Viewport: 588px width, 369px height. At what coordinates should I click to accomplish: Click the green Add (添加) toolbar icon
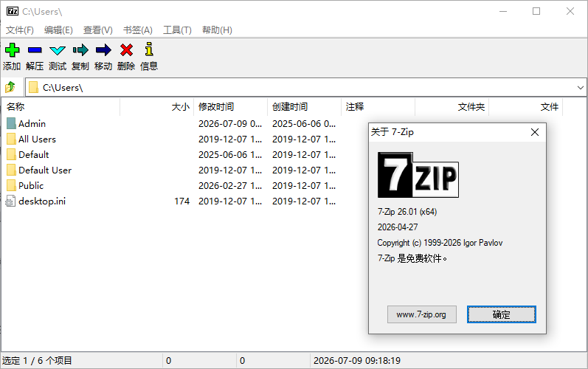[x=13, y=50]
